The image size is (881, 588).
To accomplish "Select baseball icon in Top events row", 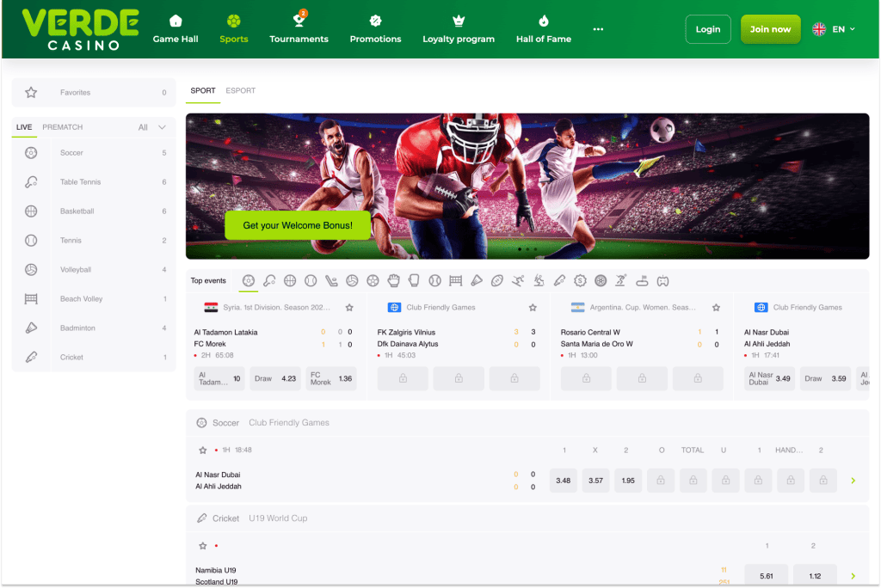I will 434,281.
